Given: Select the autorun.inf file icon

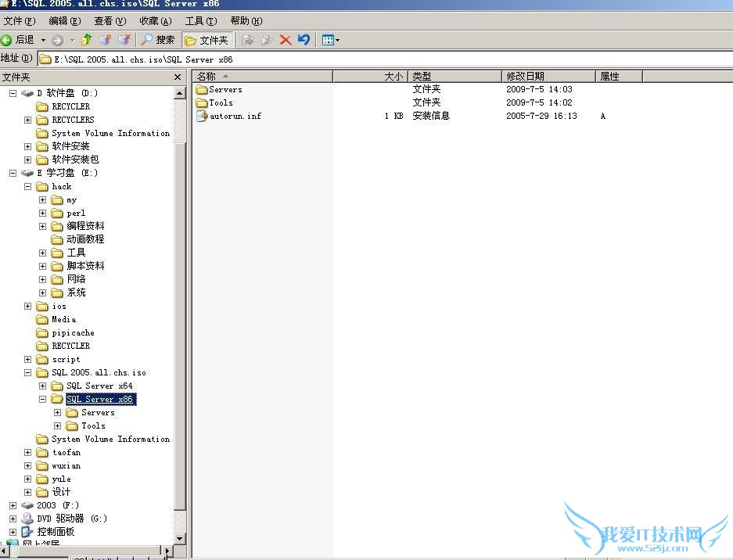Looking at the screenshot, I should (x=202, y=116).
